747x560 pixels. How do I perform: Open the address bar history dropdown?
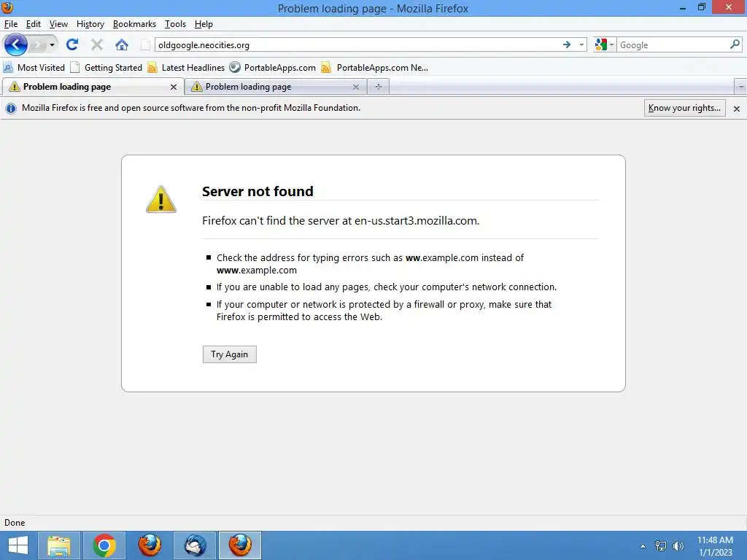(581, 44)
